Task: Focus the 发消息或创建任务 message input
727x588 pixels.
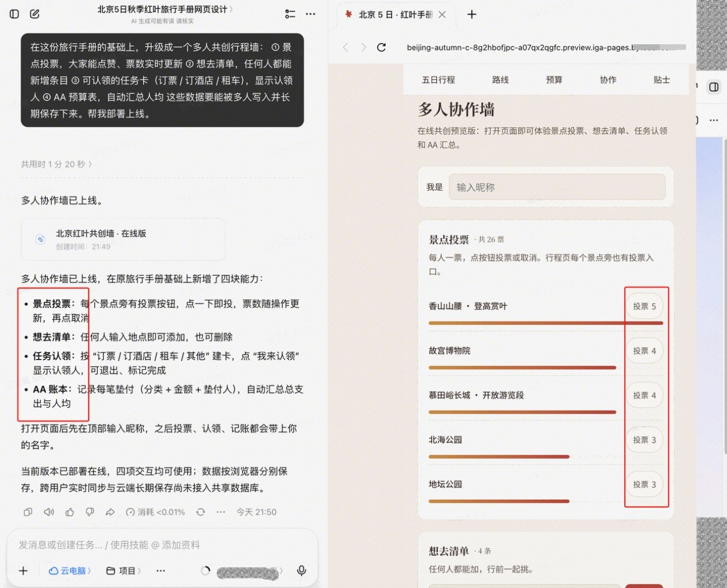Action: click(x=161, y=545)
